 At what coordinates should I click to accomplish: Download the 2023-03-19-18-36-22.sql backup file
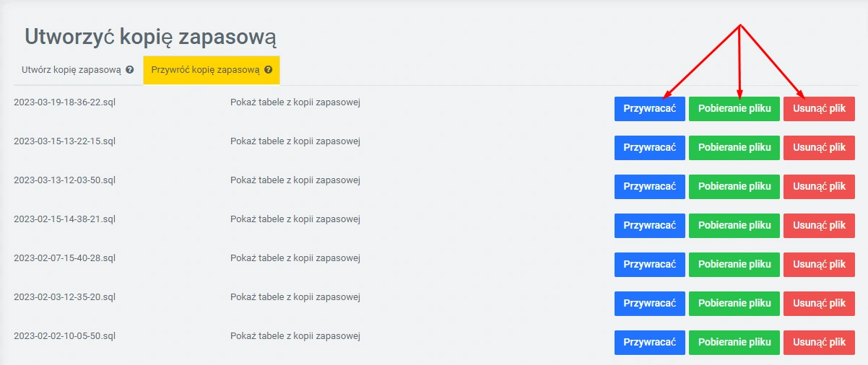point(734,109)
